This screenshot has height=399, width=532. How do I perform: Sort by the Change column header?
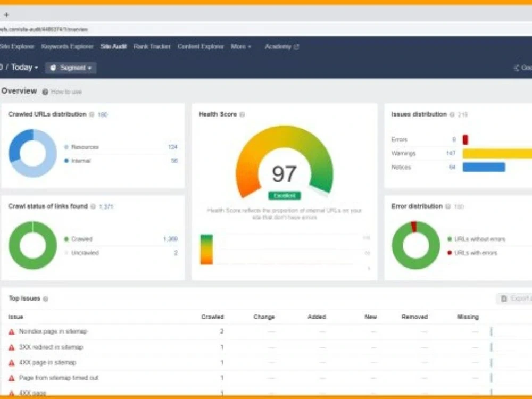264,317
